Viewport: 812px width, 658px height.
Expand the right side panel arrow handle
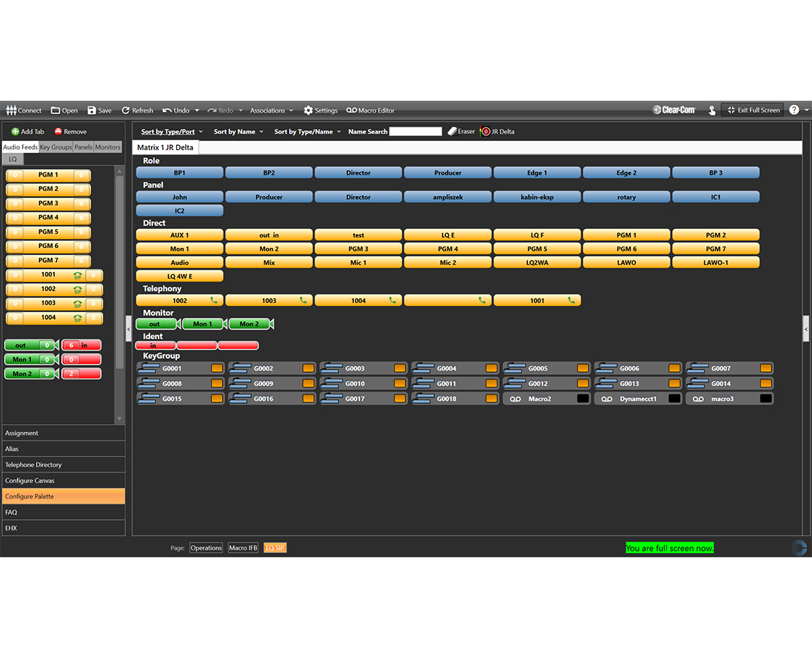tap(806, 328)
